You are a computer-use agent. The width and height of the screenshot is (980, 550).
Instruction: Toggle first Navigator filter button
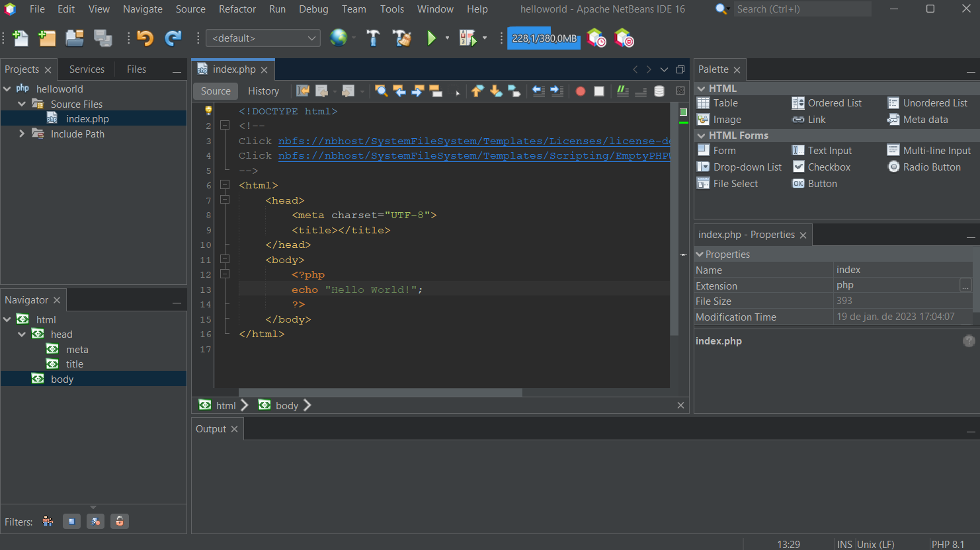[48, 522]
